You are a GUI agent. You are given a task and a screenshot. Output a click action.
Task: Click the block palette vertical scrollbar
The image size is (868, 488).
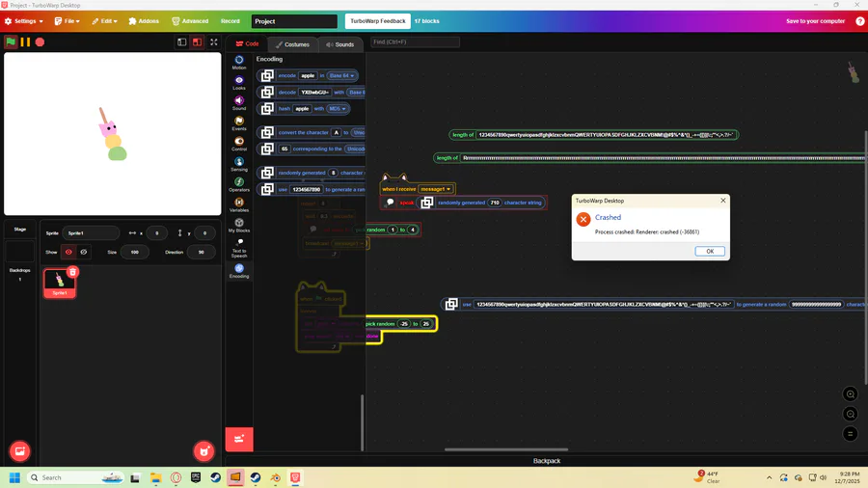coord(362,422)
